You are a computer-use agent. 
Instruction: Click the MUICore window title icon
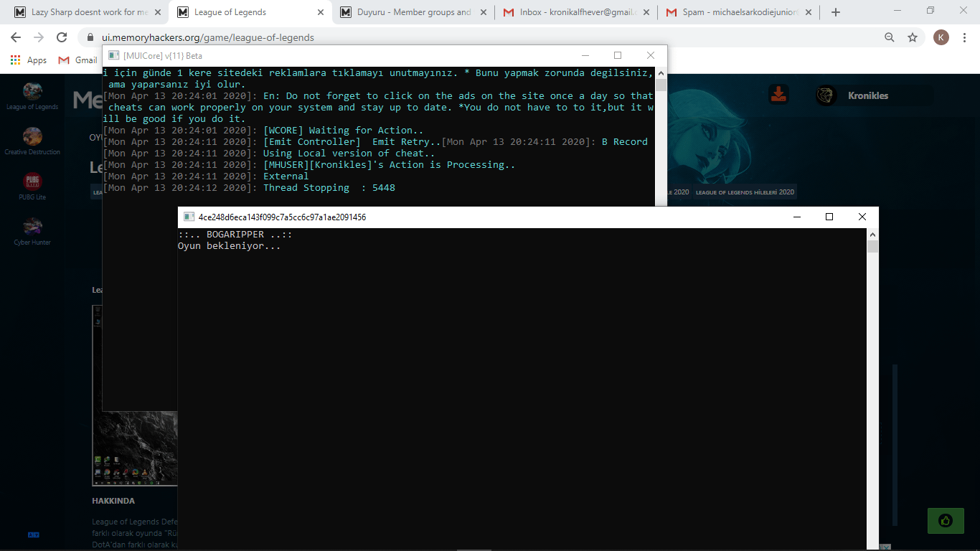point(113,55)
